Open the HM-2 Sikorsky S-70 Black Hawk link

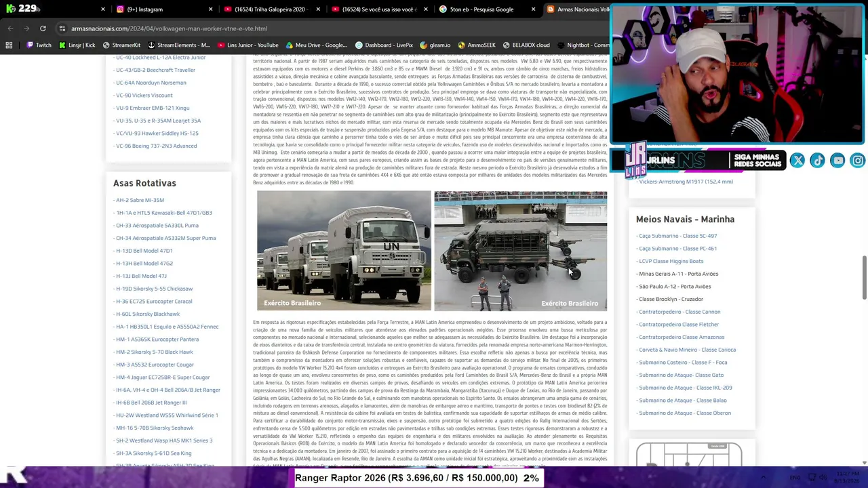(x=155, y=352)
